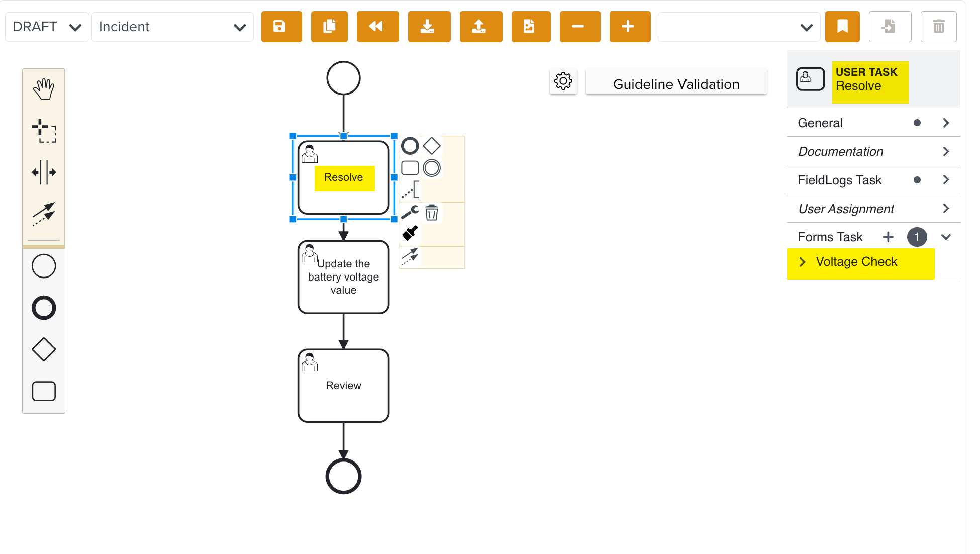The height and width of the screenshot is (554, 980).
Task: Delete Resolve task with context trash icon
Action: click(x=431, y=213)
